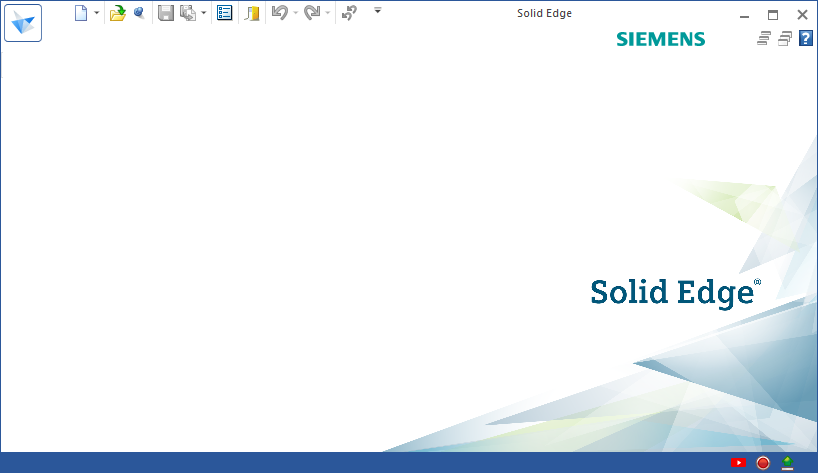Image resolution: width=818 pixels, height=473 pixels.
Task: Close the Solid Edge window
Action: (x=802, y=15)
